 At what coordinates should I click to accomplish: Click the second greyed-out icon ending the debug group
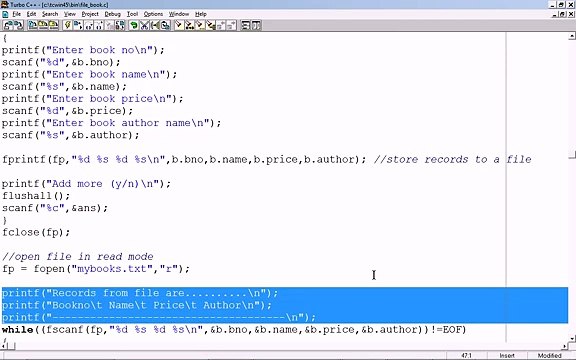[231, 25]
